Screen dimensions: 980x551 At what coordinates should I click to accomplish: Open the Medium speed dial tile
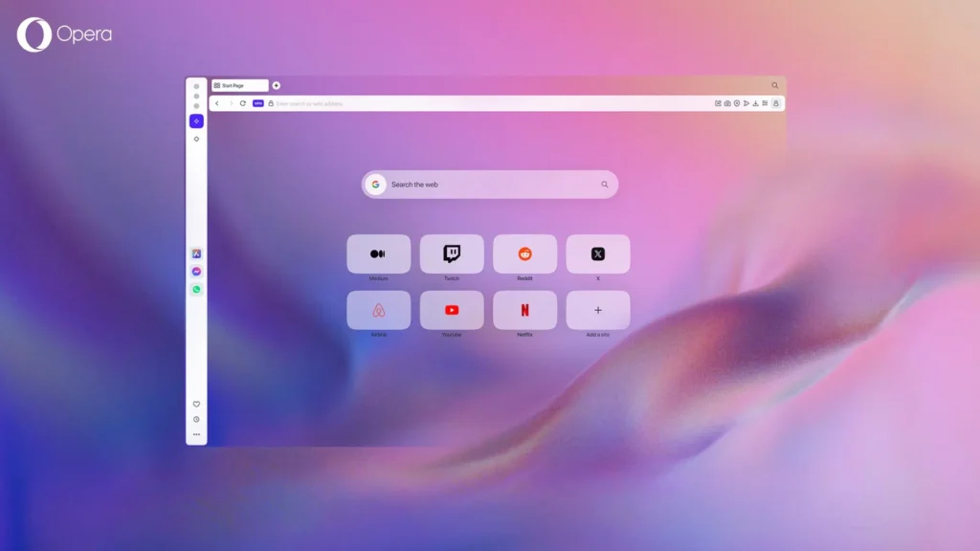point(379,254)
